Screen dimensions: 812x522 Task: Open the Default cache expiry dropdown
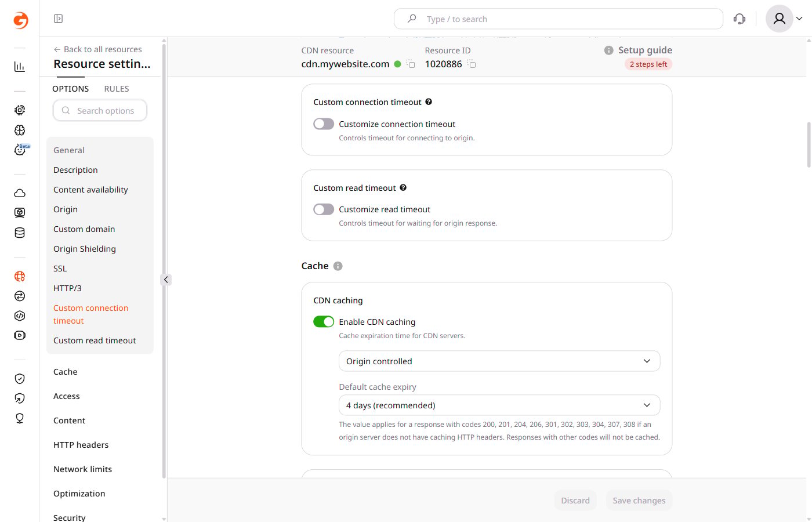(499, 405)
